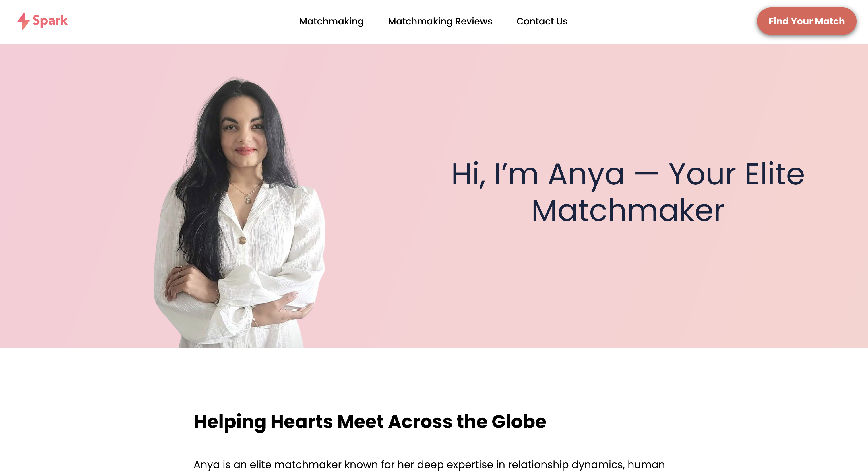Click the word "Anya" in the hero headline
The width and height of the screenshot is (868, 471).
pyautogui.click(x=586, y=175)
